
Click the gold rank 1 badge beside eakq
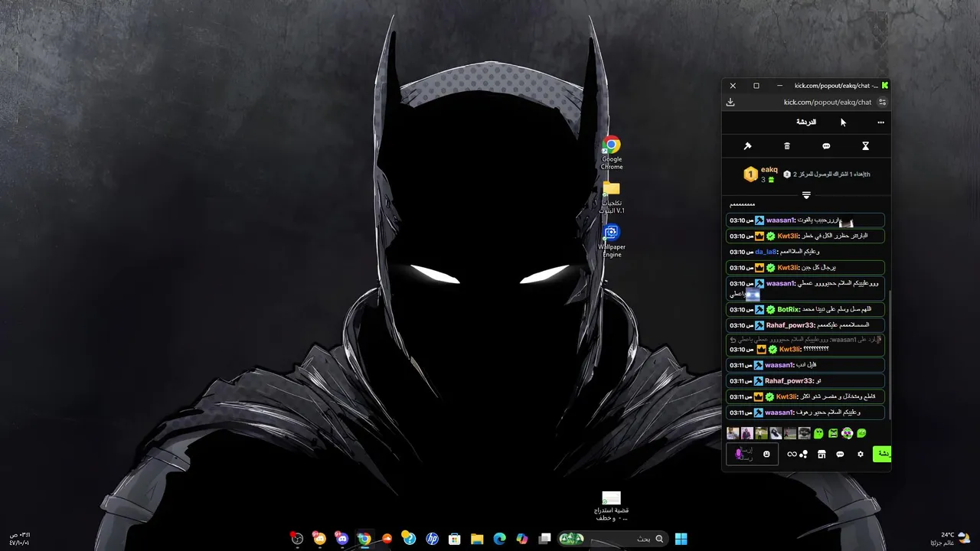pyautogui.click(x=750, y=174)
